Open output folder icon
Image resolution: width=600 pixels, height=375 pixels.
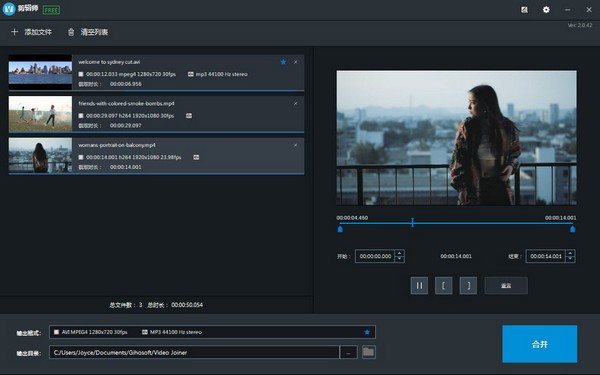coord(368,352)
